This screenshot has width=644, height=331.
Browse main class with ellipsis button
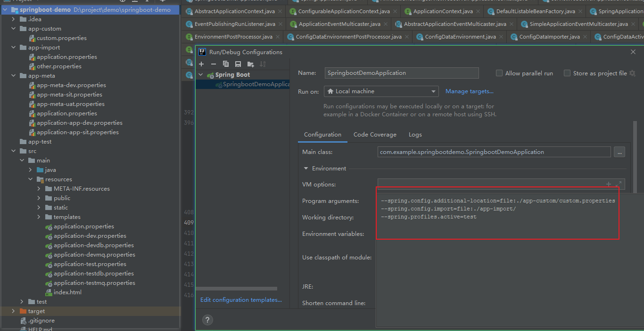pos(619,152)
